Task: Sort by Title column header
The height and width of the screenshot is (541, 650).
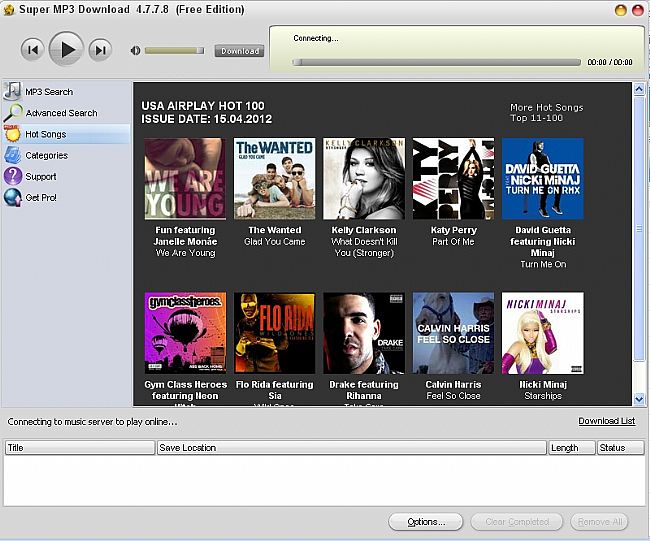Action: coord(80,448)
